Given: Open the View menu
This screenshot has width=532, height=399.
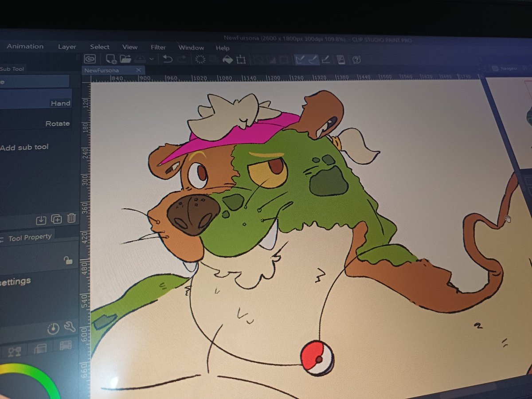Looking at the screenshot, I should pyautogui.click(x=130, y=47).
